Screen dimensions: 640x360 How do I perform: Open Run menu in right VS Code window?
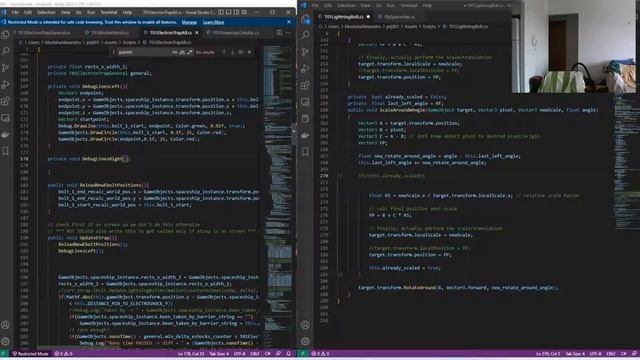(391, 5)
